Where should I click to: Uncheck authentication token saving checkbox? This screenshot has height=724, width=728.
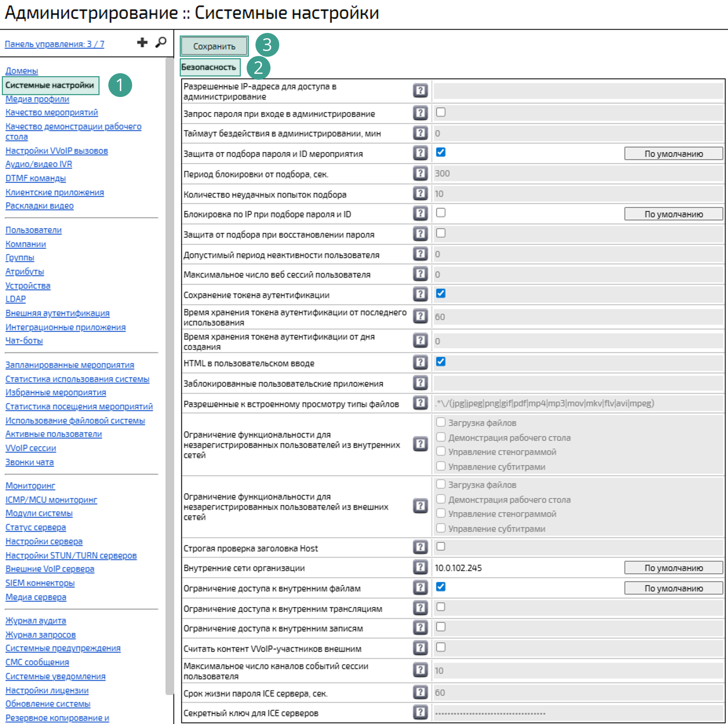440,294
